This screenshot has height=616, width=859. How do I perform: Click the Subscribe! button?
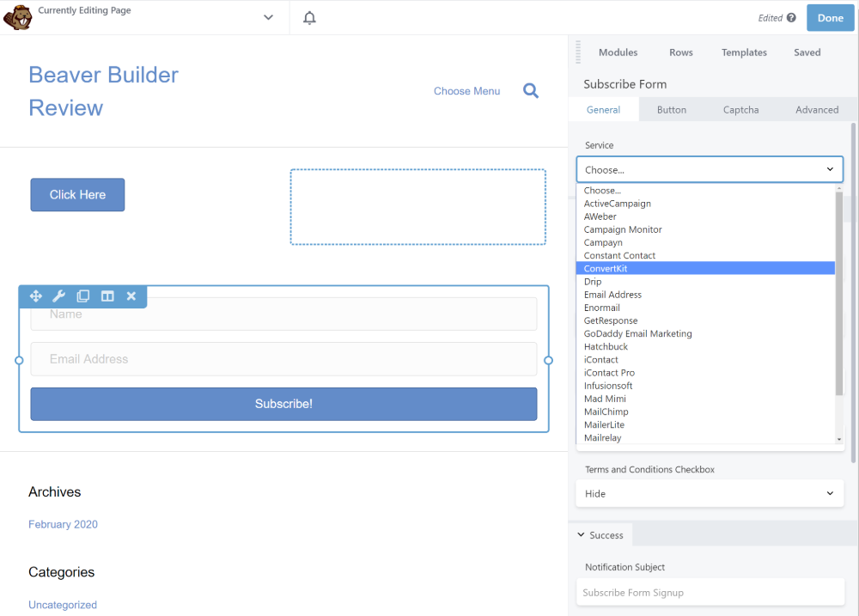tap(283, 404)
